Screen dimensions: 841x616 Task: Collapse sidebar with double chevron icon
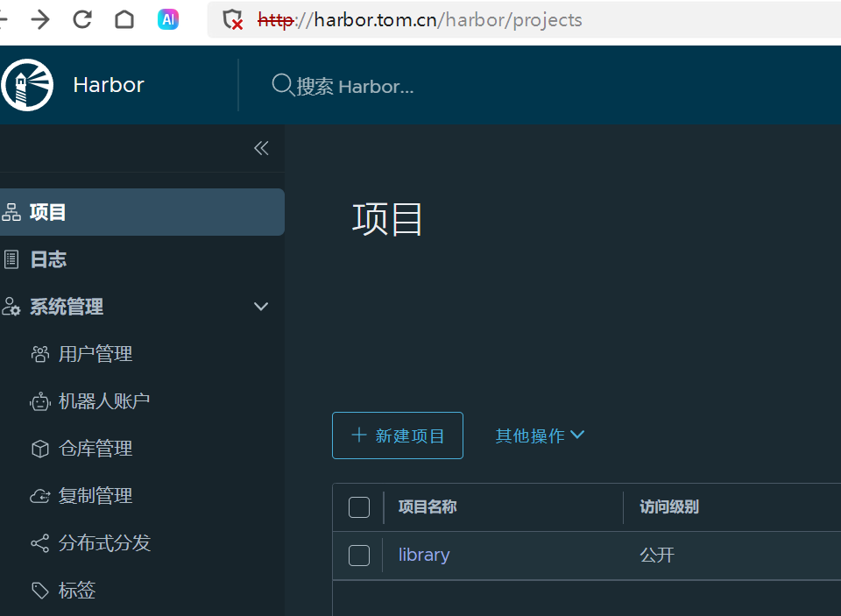pyautogui.click(x=261, y=148)
